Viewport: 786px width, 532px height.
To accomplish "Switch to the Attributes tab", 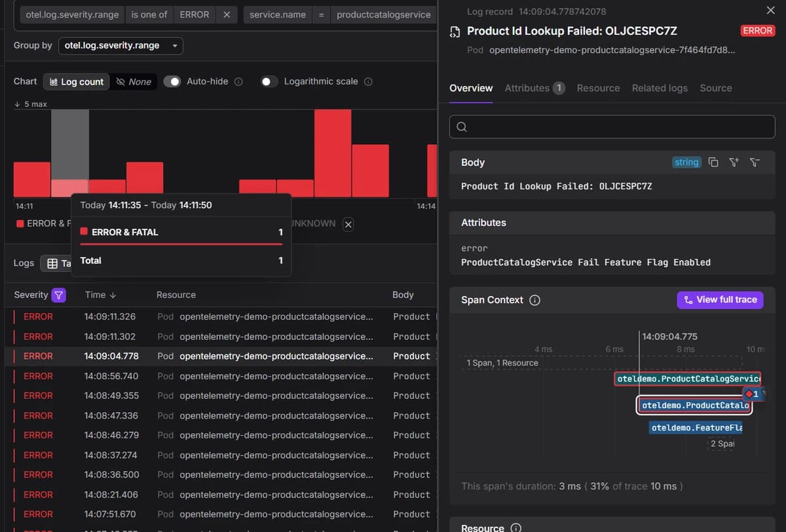I will pyautogui.click(x=534, y=88).
